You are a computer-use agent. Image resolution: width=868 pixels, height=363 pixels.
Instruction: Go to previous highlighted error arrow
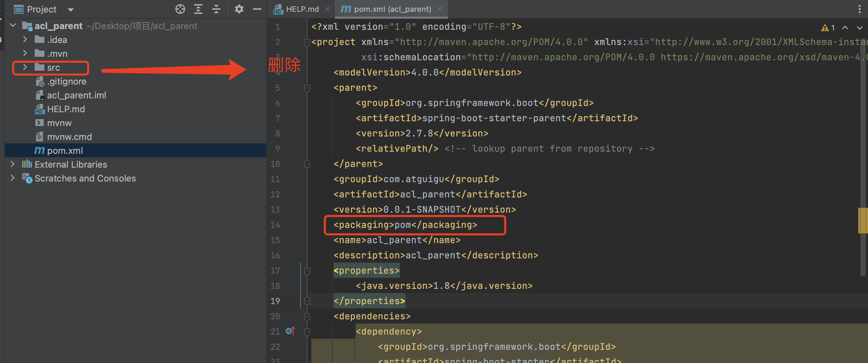[x=845, y=28]
